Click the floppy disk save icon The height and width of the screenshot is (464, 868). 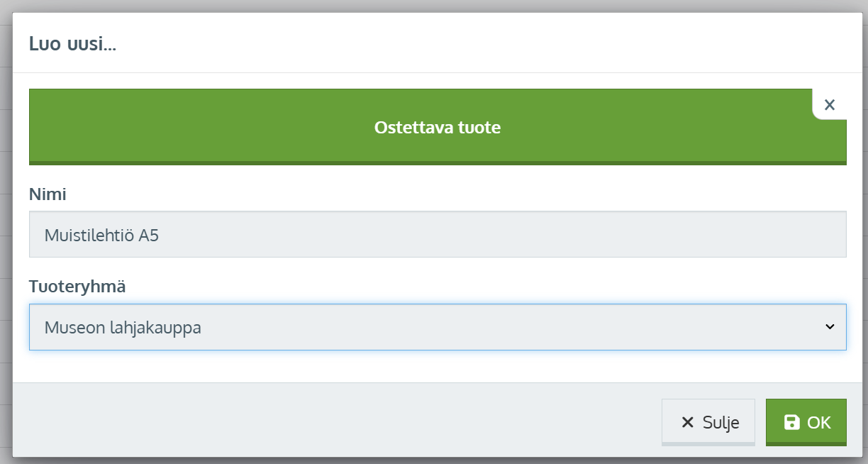pos(791,423)
